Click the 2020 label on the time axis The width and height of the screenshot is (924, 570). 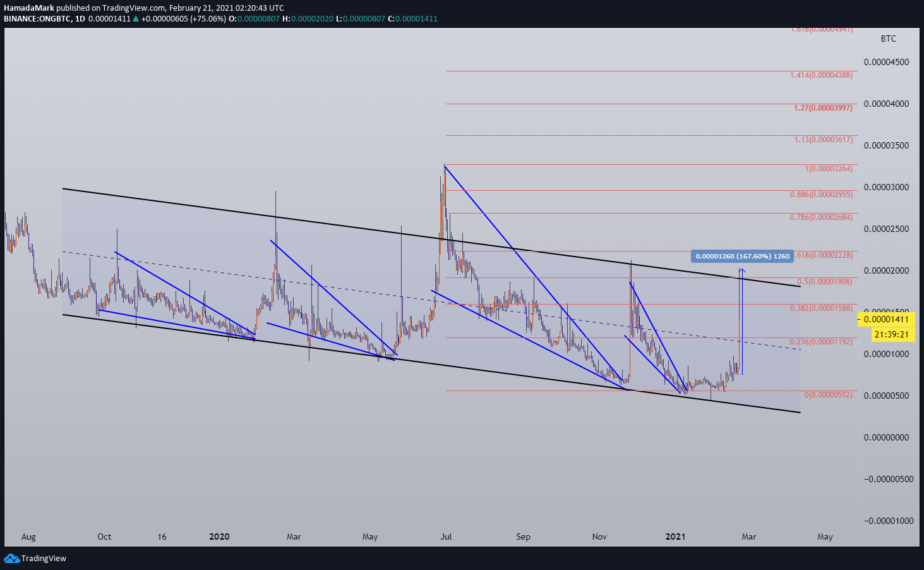tap(219, 537)
